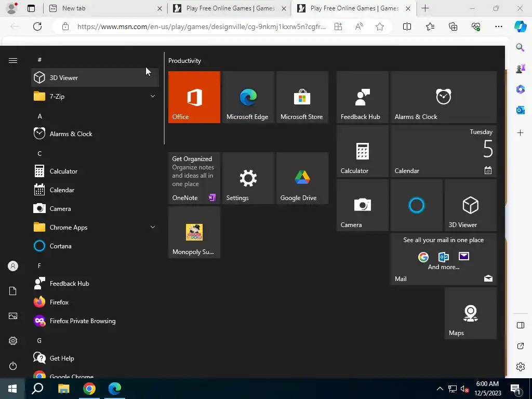
Task: Open Calculator from the app list
Action: (95, 171)
